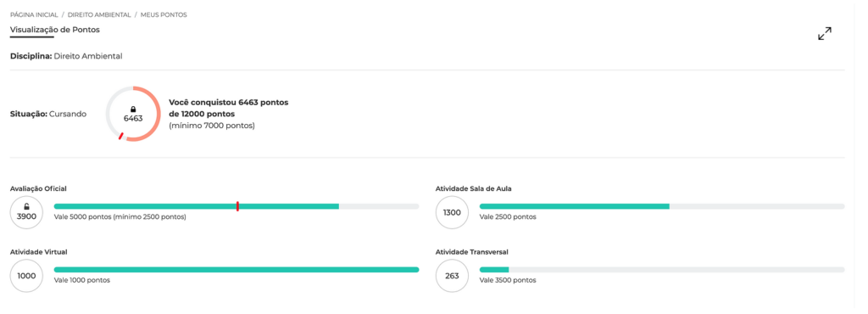This screenshot has width=868, height=314.
Task: Click the Atividade Sala de Aula progress bar
Action: [662, 206]
